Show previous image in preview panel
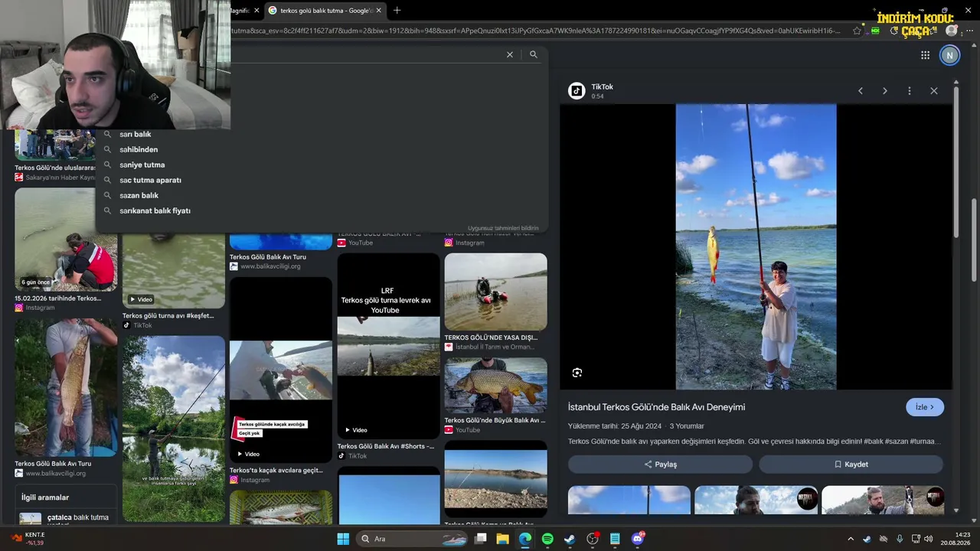Viewport: 980px width, 551px height. (861, 91)
